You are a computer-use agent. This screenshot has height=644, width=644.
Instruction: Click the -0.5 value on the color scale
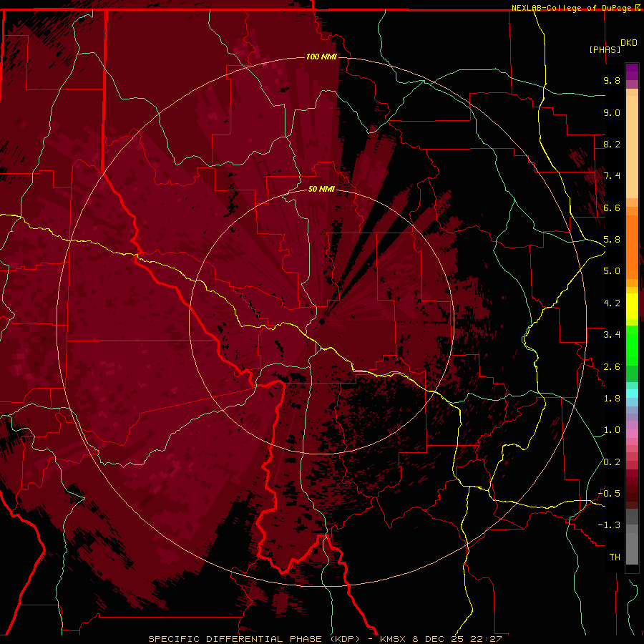[609, 493]
